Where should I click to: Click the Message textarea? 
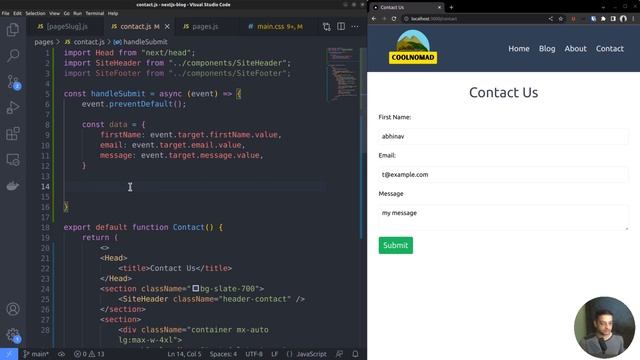point(503,218)
